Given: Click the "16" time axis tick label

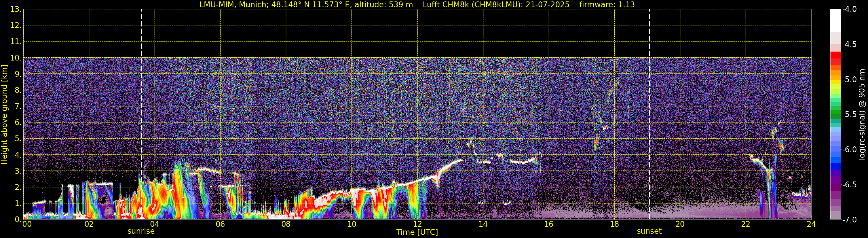Looking at the screenshot, I should click(x=548, y=224).
